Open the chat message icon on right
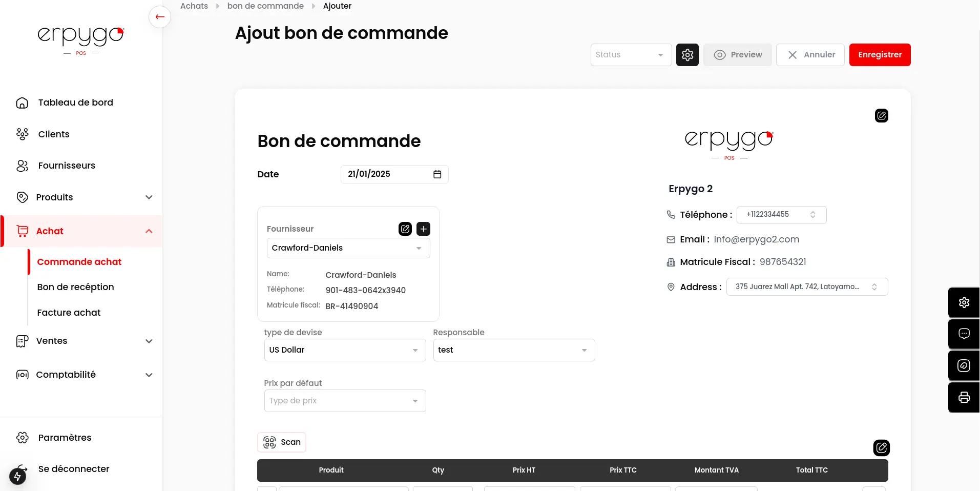Viewport: 980px width, 491px height. 964,334
